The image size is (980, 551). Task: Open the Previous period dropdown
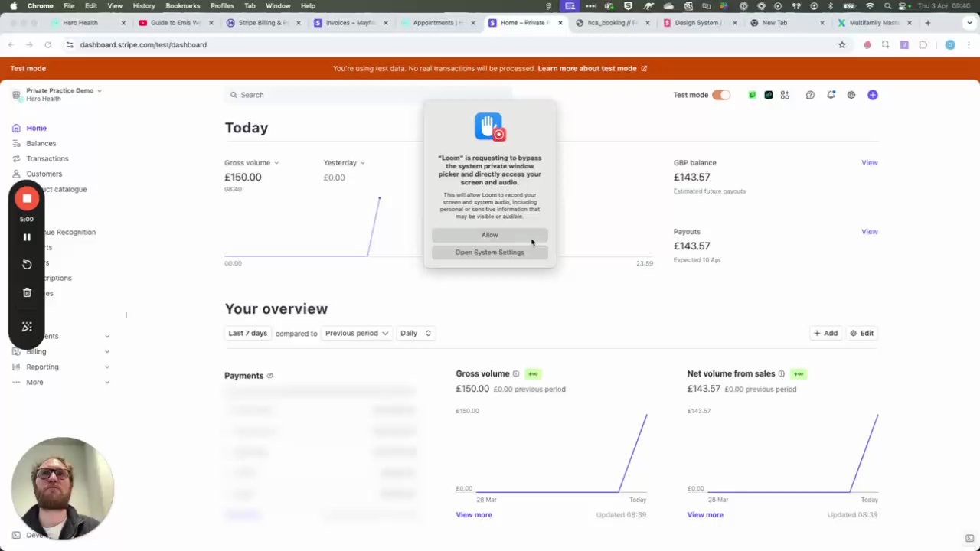(356, 333)
